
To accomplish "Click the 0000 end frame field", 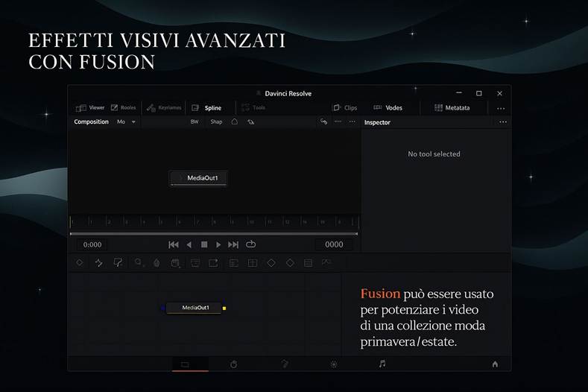I will 334,244.
